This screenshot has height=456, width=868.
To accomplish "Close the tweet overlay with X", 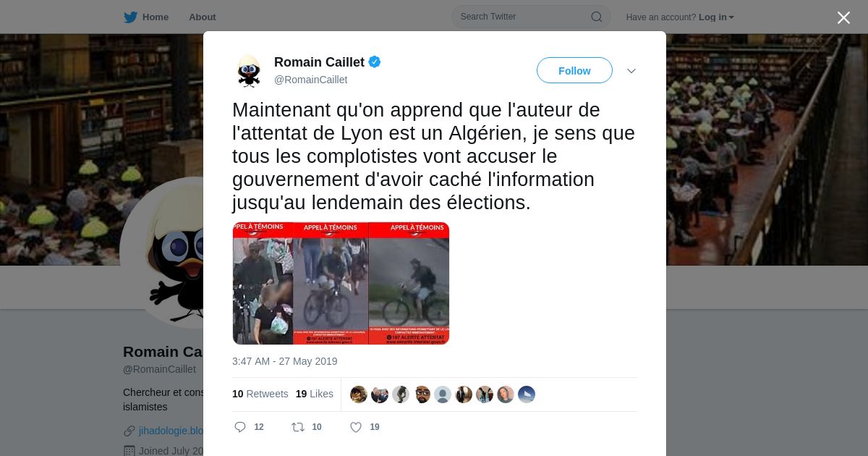I will pyautogui.click(x=843, y=17).
